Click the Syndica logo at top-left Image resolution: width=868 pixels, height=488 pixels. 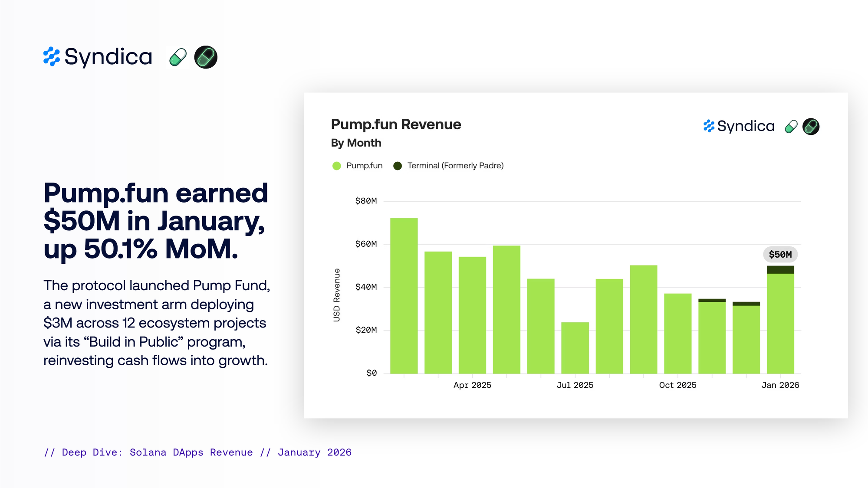click(x=98, y=57)
